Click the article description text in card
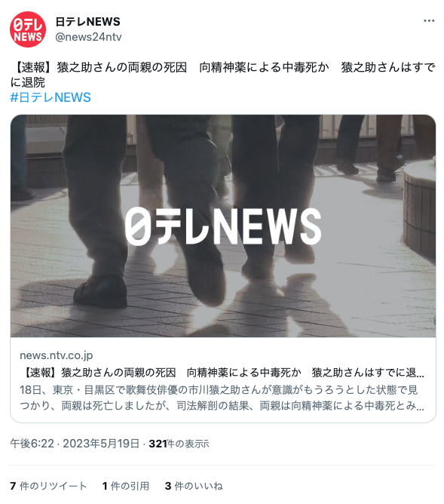 (222, 398)
